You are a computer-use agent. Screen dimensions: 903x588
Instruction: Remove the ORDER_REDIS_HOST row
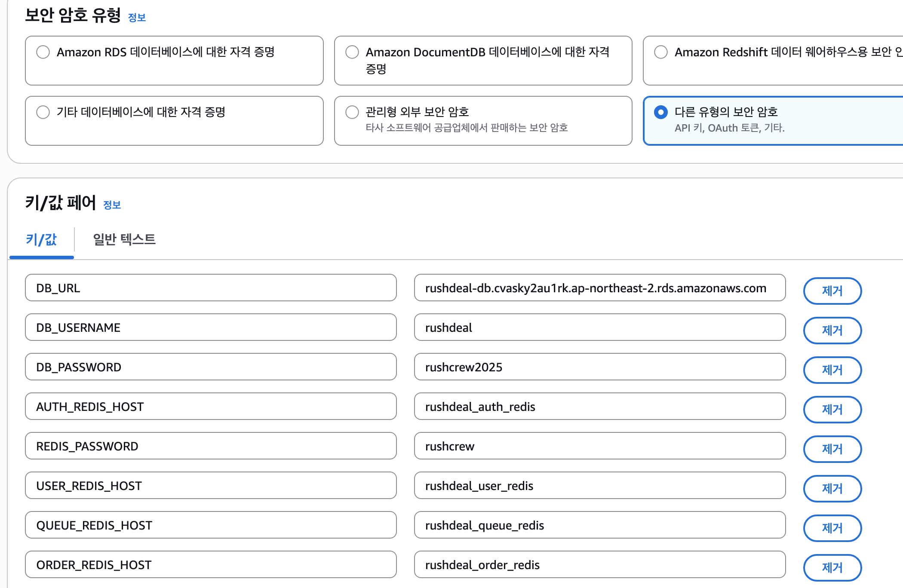pos(832,568)
